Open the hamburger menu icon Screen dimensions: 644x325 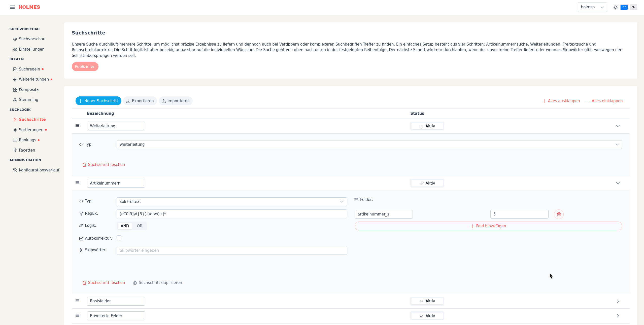coord(12,7)
